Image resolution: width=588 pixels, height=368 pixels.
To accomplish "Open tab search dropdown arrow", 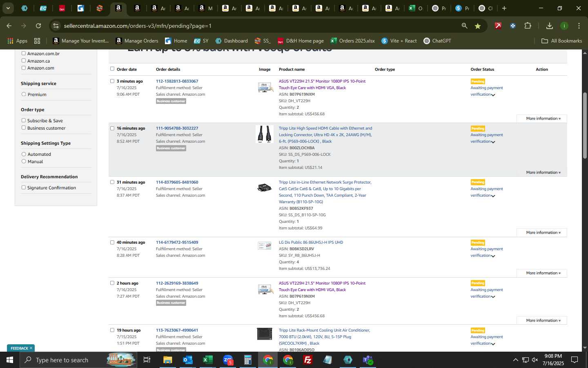I will 8,8.
